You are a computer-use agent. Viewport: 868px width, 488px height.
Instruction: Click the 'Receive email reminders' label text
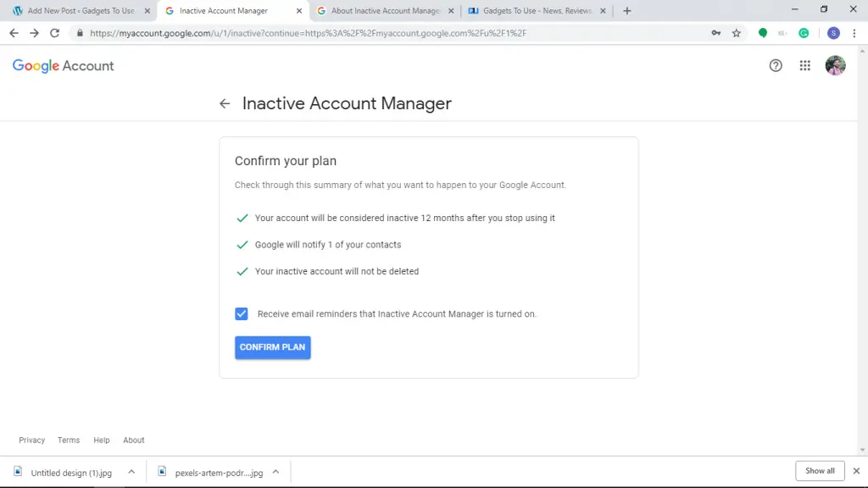397,314
